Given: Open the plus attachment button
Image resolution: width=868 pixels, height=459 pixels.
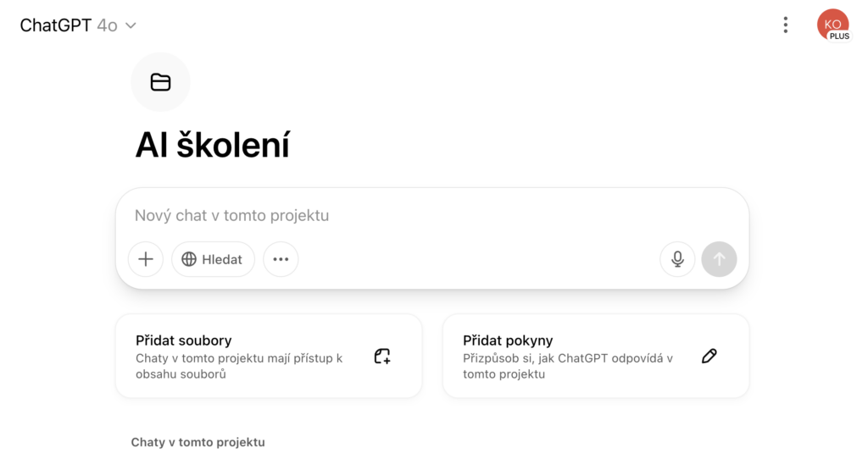Looking at the screenshot, I should 146,259.
